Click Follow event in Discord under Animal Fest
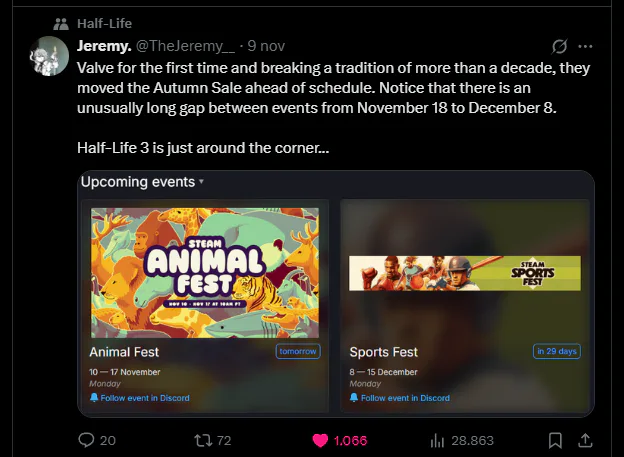The image size is (624, 457). pyautogui.click(x=139, y=398)
